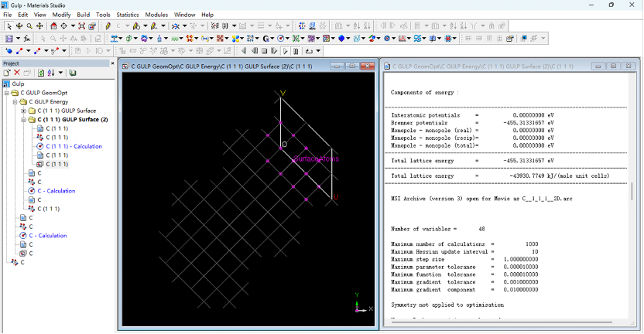Close the 3D structure viewer window
The image size is (644, 334).
click(367, 66)
